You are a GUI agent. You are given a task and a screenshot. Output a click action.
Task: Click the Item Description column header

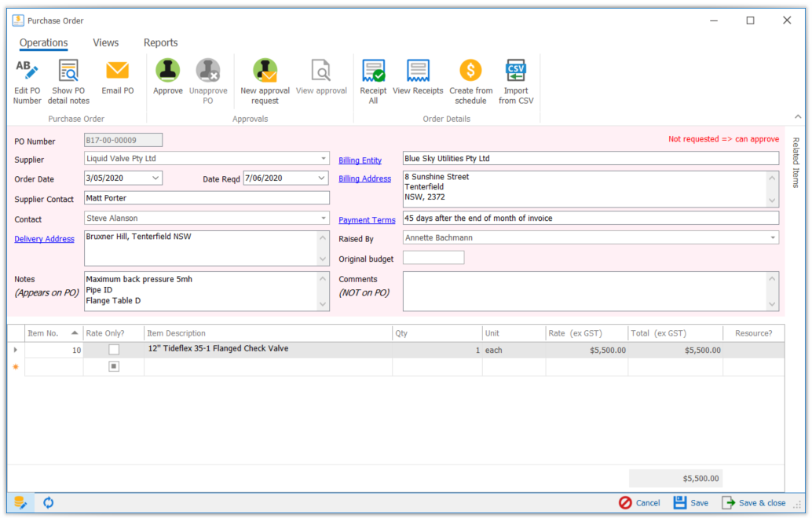tap(268, 333)
